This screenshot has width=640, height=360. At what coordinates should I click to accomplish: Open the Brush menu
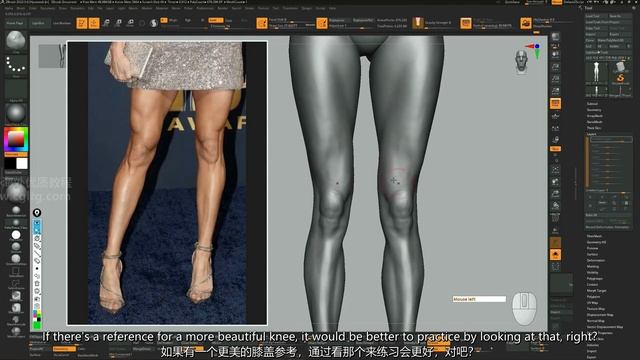pyautogui.click(x=21, y=8)
